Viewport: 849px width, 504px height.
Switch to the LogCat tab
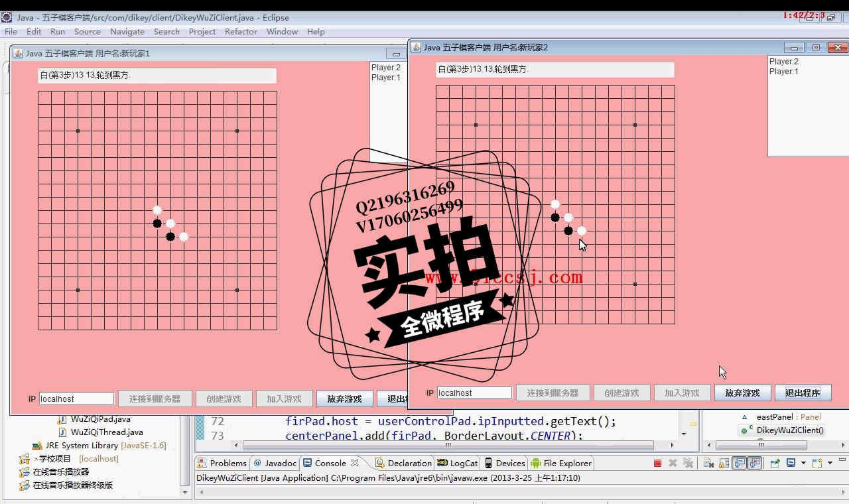tap(458, 463)
